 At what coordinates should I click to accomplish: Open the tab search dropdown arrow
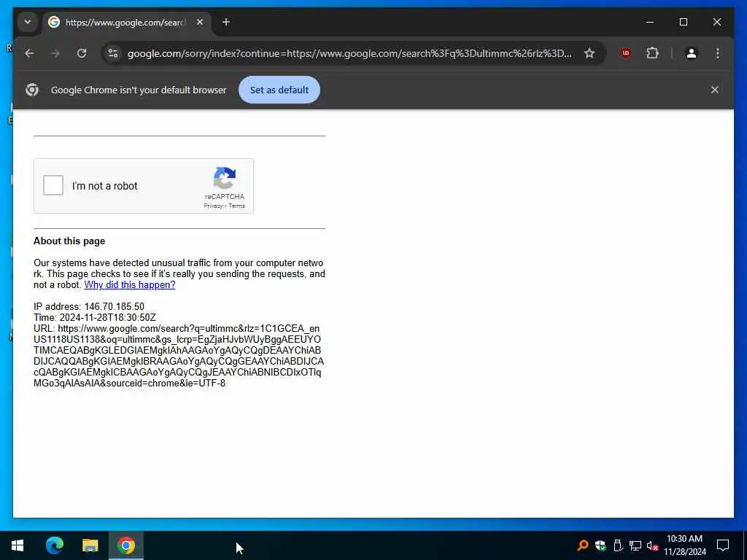click(x=28, y=22)
